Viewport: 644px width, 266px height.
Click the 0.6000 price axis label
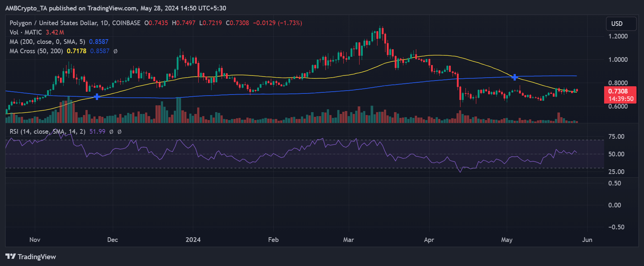618,106
